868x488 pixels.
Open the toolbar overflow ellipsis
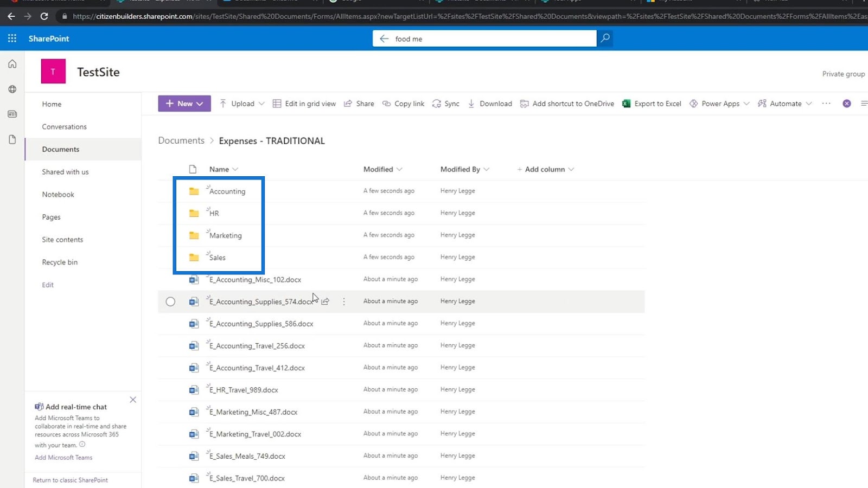[x=826, y=104]
